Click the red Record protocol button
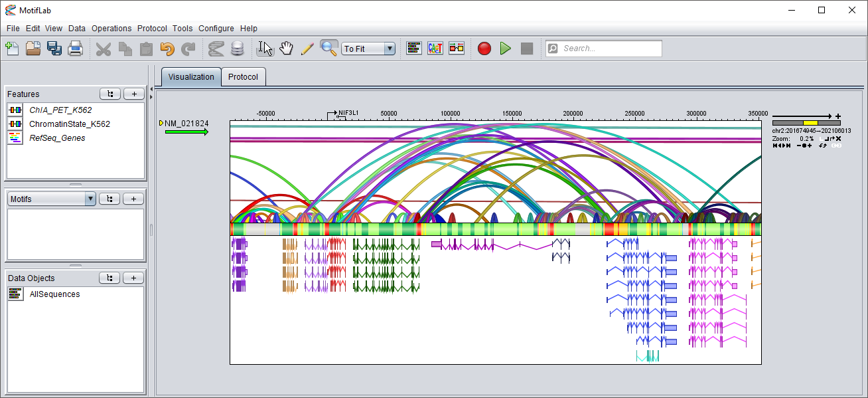The image size is (868, 398). pos(484,49)
